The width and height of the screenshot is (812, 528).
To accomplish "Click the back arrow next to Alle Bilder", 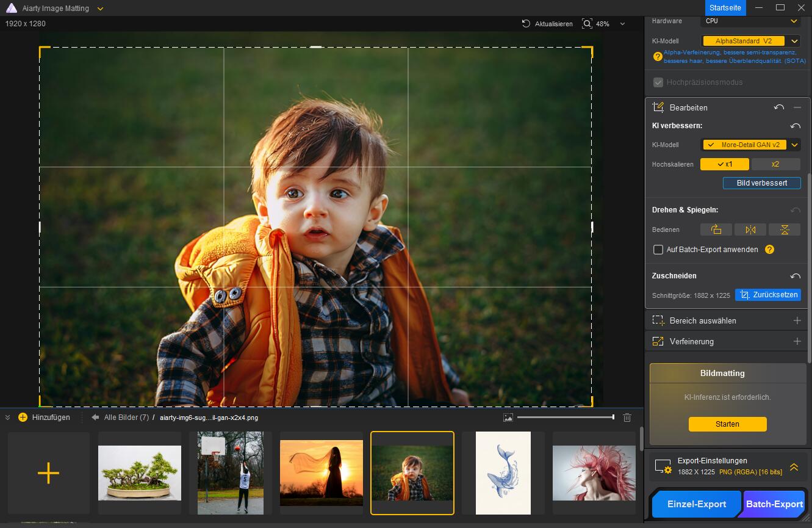I will tap(95, 418).
